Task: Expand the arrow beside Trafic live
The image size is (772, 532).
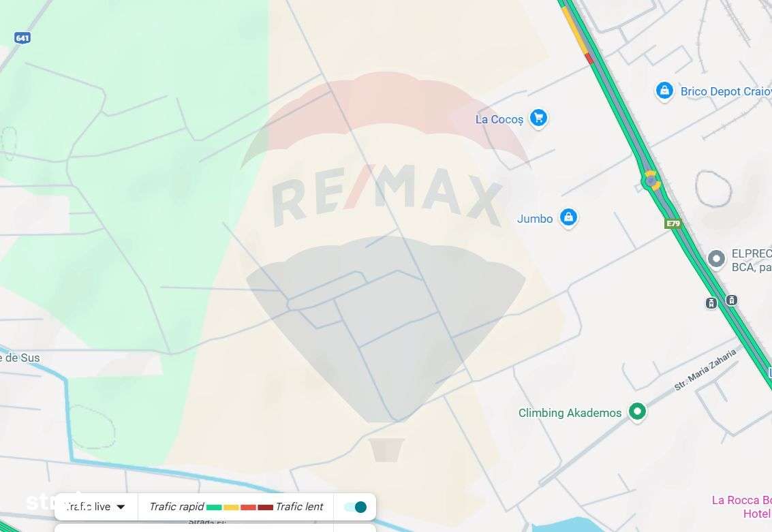Action: click(x=121, y=507)
